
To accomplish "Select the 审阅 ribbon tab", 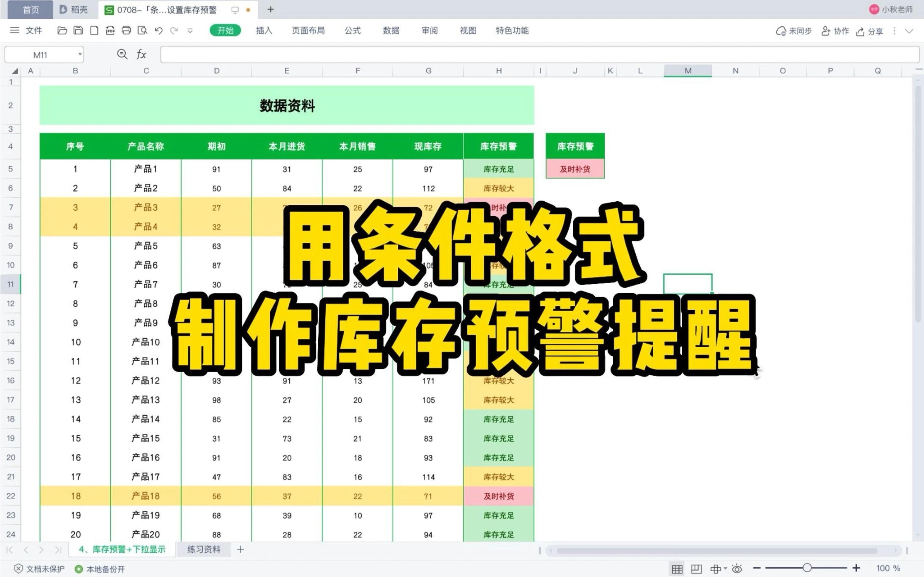I will click(429, 30).
